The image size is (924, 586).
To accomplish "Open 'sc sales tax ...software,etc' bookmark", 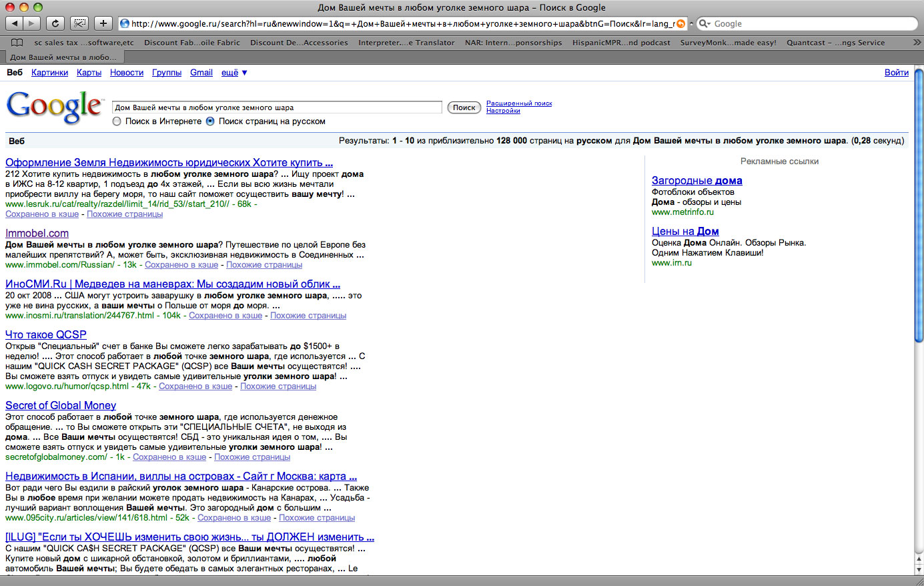I will [84, 42].
